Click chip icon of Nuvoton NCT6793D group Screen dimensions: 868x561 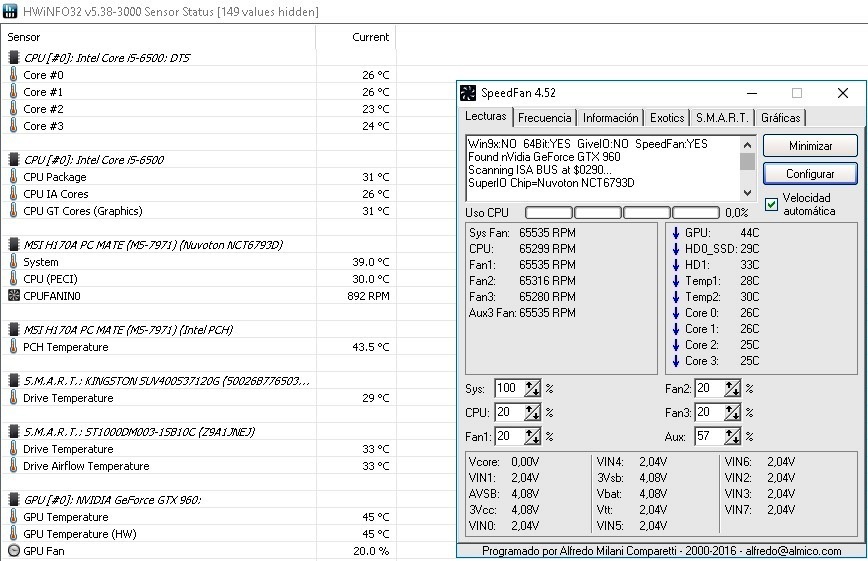coord(14,244)
